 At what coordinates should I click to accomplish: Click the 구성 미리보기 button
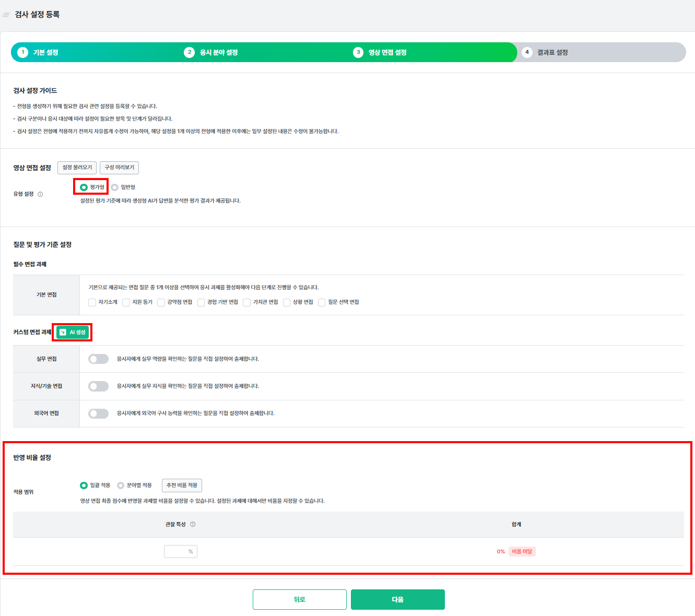pos(119,168)
